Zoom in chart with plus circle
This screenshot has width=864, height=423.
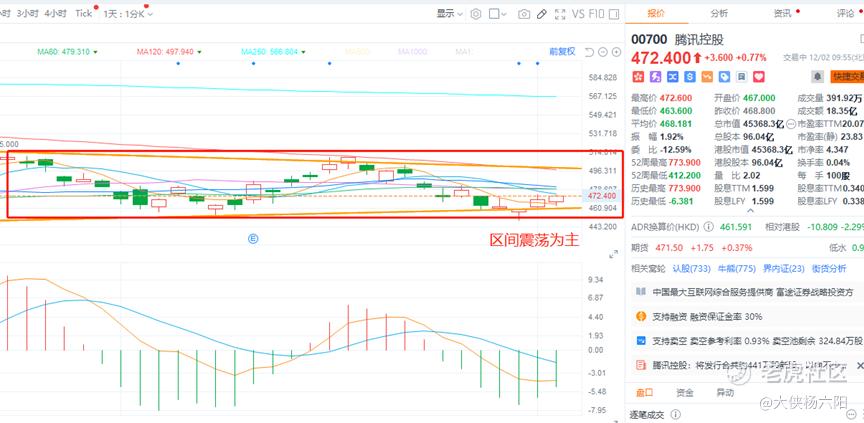(x=617, y=52)
